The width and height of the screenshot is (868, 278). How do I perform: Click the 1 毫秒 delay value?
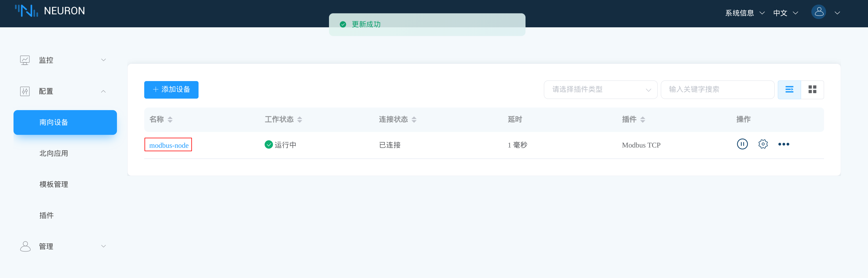(517, 145)
